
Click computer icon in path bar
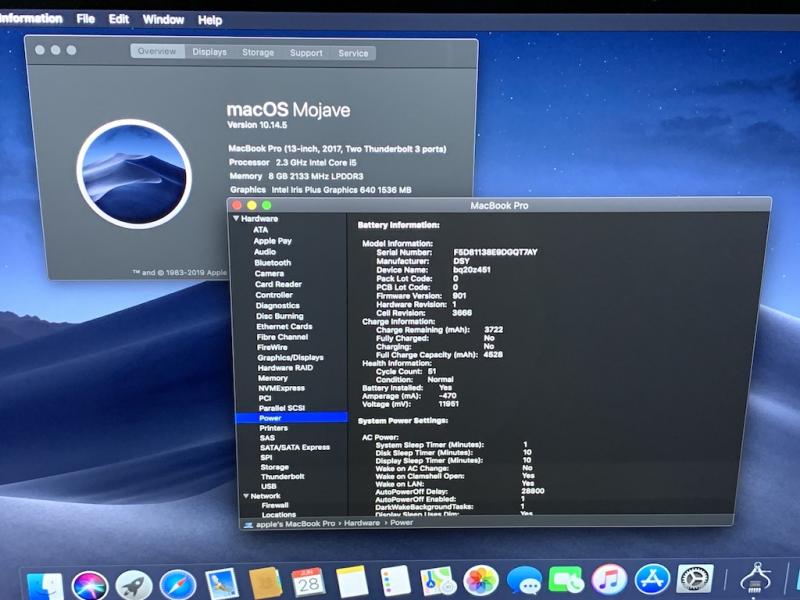pos(248,525)
